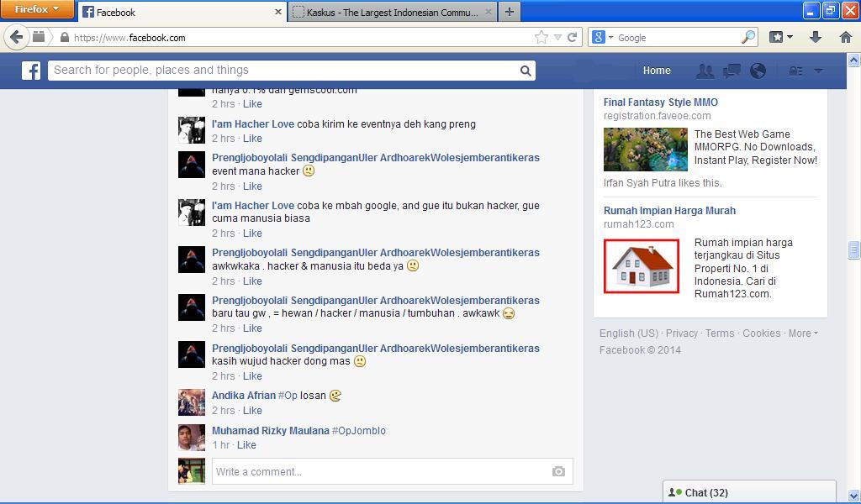
Task: Open Facebook friend requests icon
Action: coord(705,71)
